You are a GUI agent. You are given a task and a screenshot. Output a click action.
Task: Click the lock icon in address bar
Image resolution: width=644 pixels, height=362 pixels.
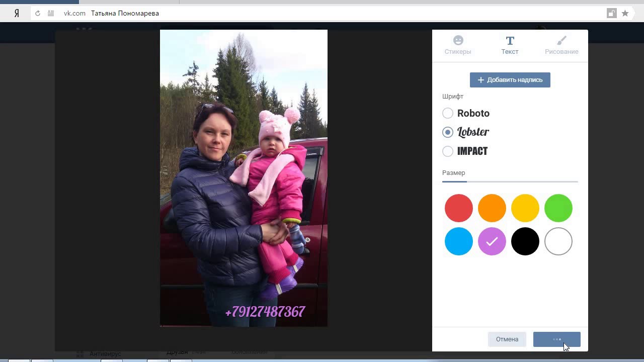click(611, 14)
